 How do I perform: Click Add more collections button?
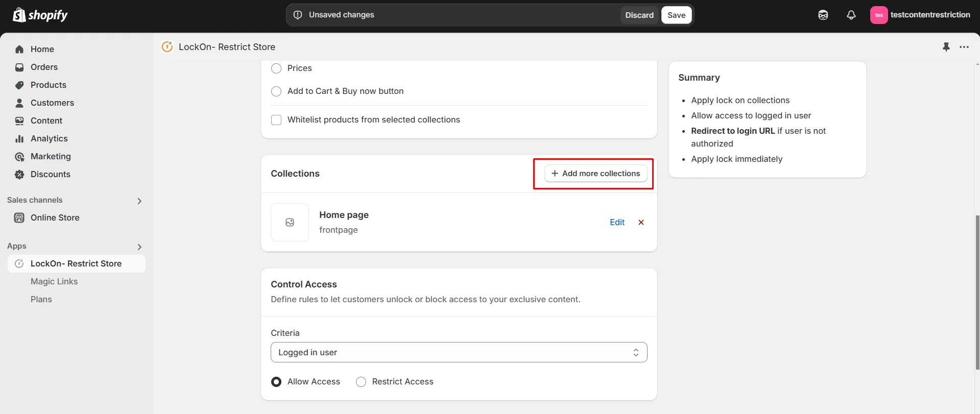[595, 174]
